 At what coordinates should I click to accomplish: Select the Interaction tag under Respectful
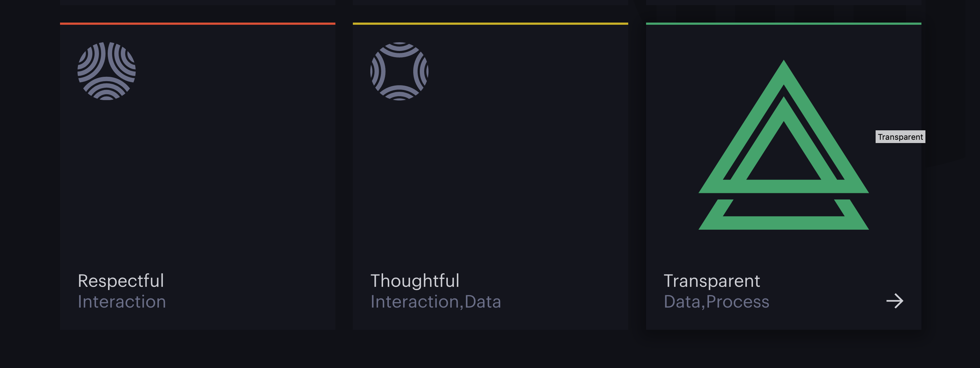coord(122,301)
